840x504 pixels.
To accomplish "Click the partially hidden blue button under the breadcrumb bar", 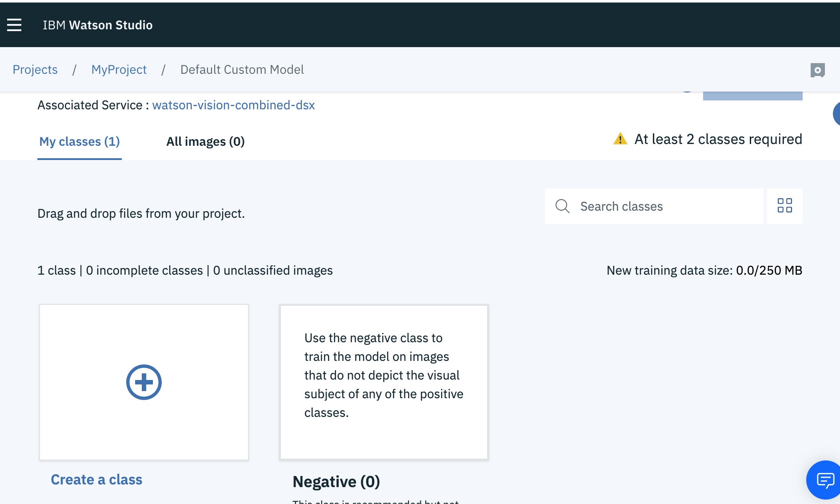I will point(752,96).
